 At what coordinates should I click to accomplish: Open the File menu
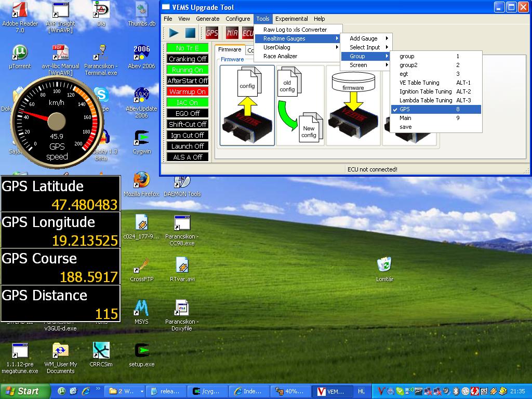[x=168, y=19]
